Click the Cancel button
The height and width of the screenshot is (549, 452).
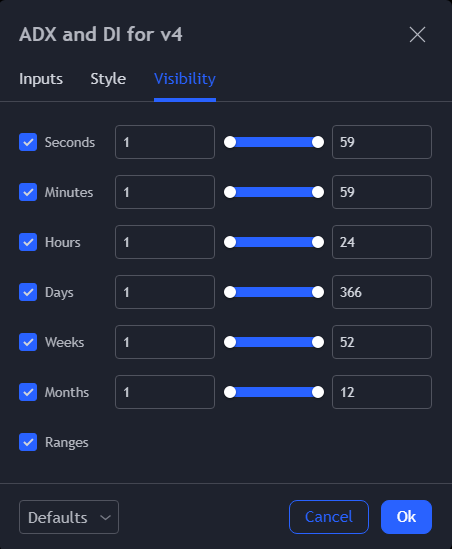(329, 517)
